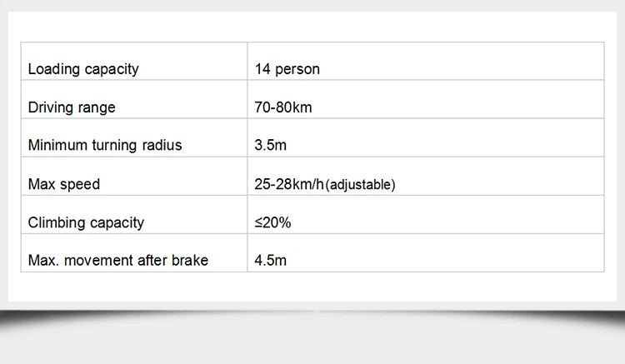Select the "3.5m" turning radius value
This screenshot has width=625, height=364.
tap(270, 146)
